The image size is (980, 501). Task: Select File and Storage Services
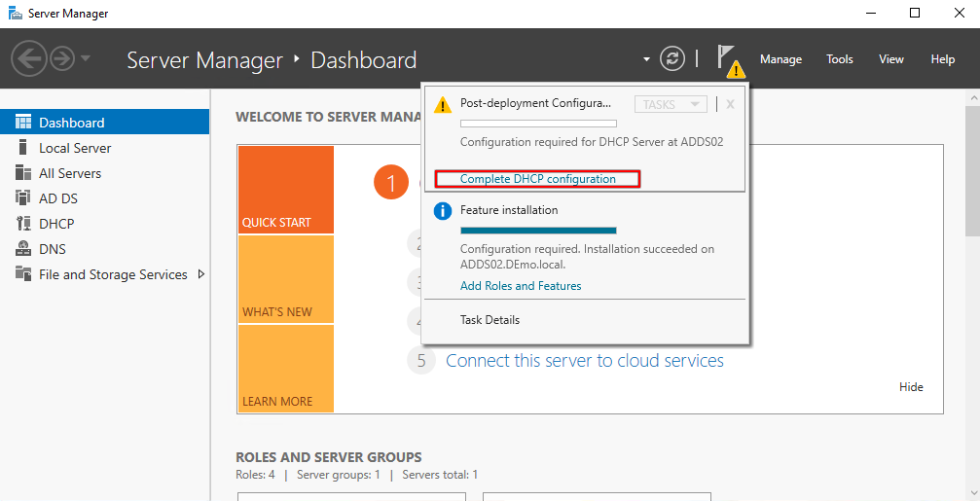tap(104, 274)
